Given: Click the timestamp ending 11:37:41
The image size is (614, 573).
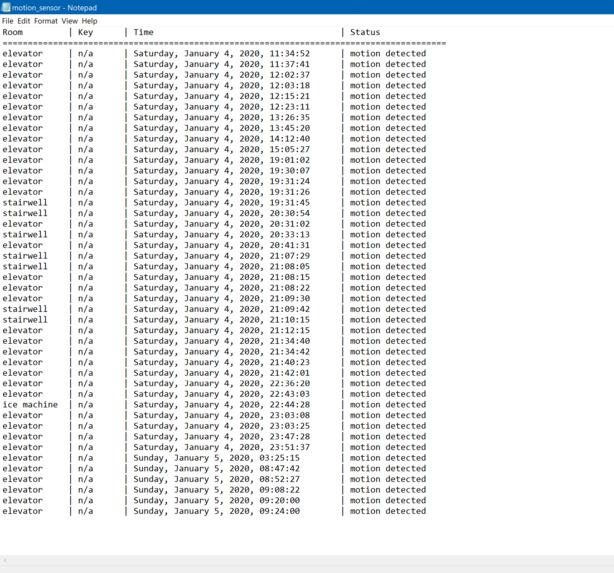Looking at the screenshot, I should (222, 64).
